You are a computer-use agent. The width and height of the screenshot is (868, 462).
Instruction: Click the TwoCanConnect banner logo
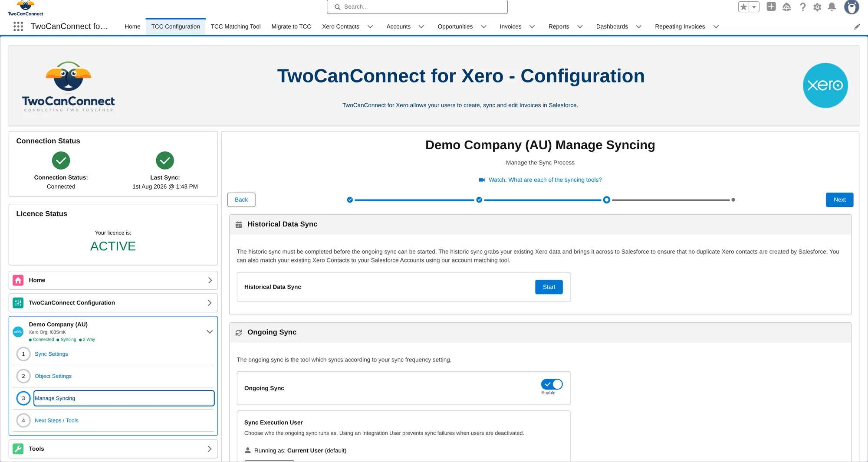(x=69, y=86)
